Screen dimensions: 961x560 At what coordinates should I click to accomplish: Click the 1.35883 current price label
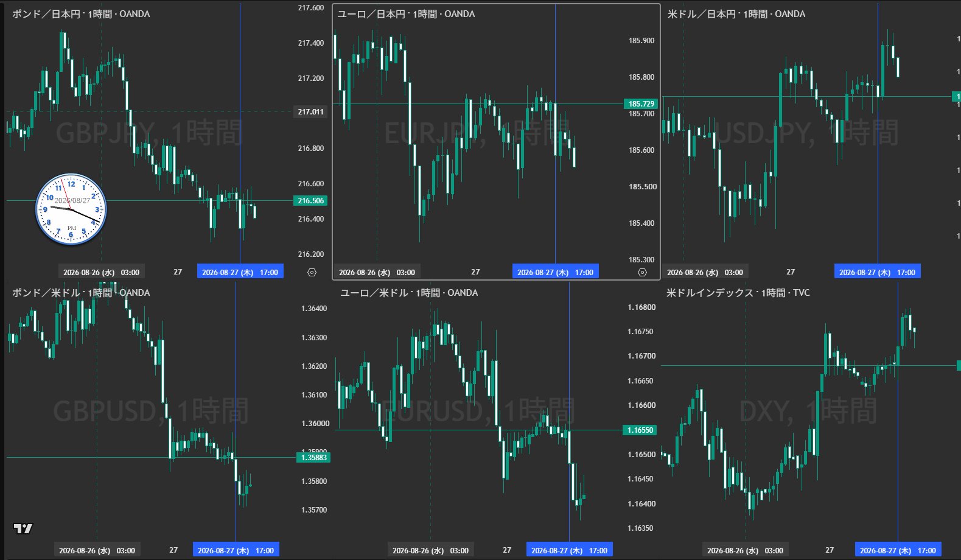314,458
